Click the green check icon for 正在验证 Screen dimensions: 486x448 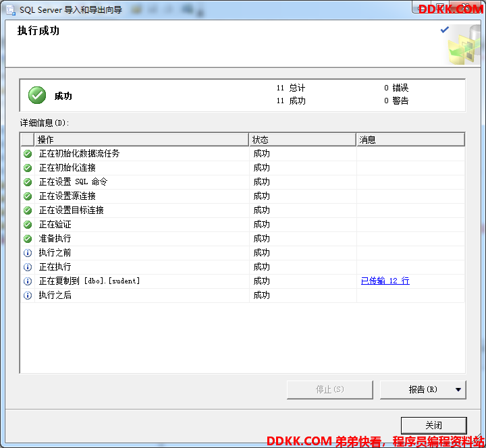(28, 225)
